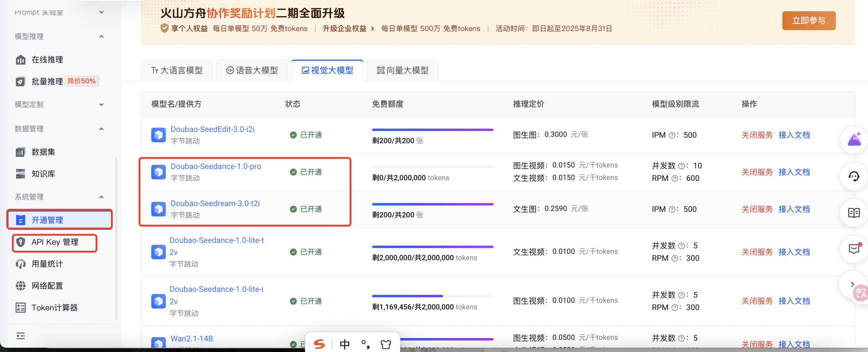Screen dimensions: 868x352
Task: Click the Sogou input method S icon
Action: [x=319, y=344]
